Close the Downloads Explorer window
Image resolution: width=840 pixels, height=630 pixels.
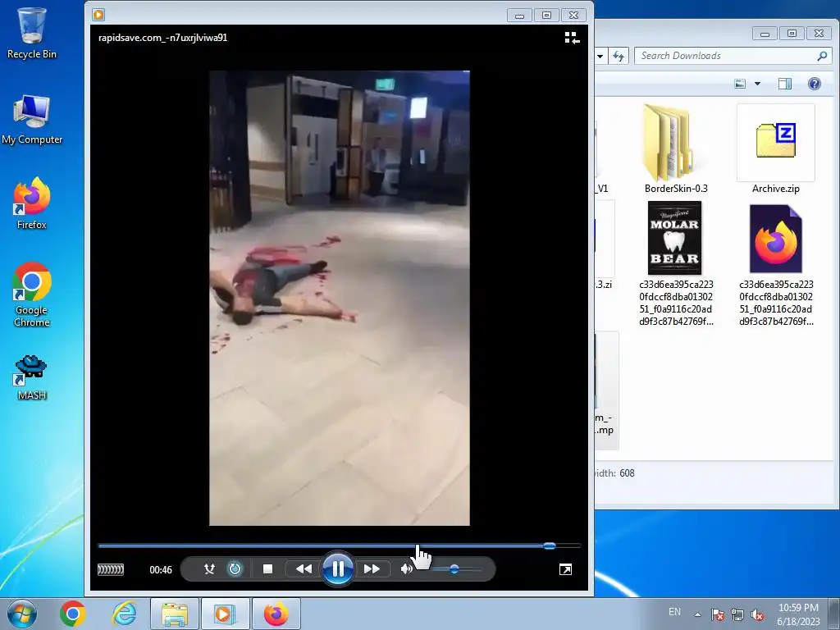[819, 33]
